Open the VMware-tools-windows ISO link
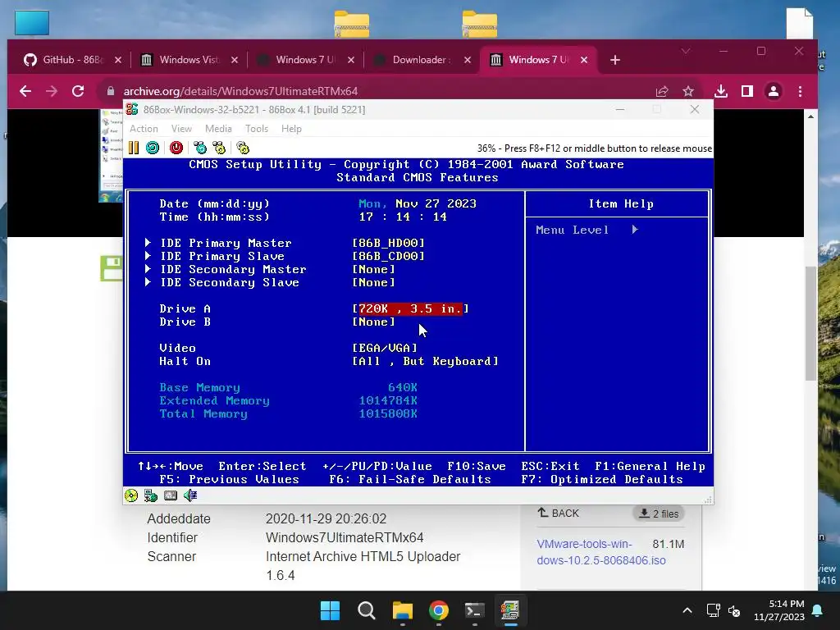This screenshot has width=840, height=630. [x=601, y=552]
